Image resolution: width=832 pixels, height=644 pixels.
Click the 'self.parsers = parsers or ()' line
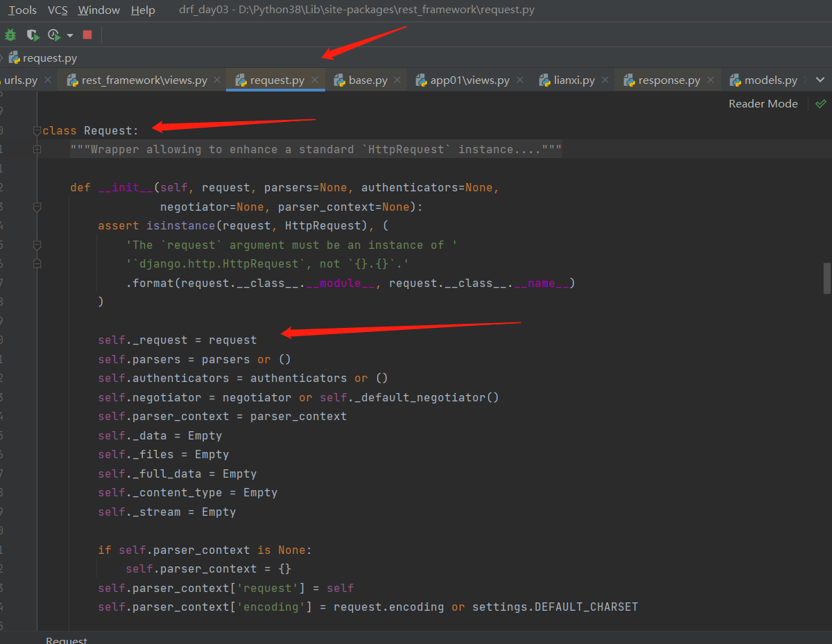[x=194, y=359]
